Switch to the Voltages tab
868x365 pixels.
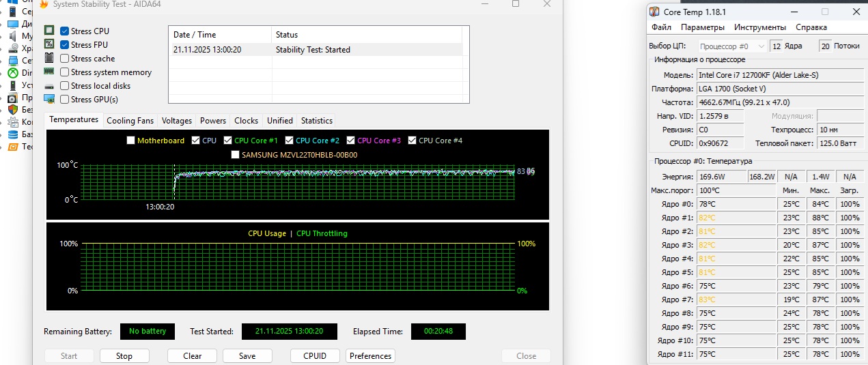point(177,121)
